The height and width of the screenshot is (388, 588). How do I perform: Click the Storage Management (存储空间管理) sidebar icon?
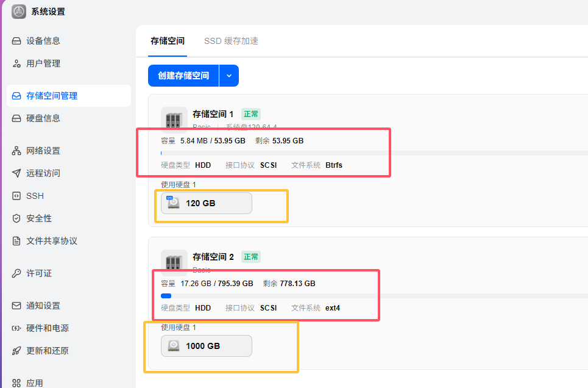16,96
